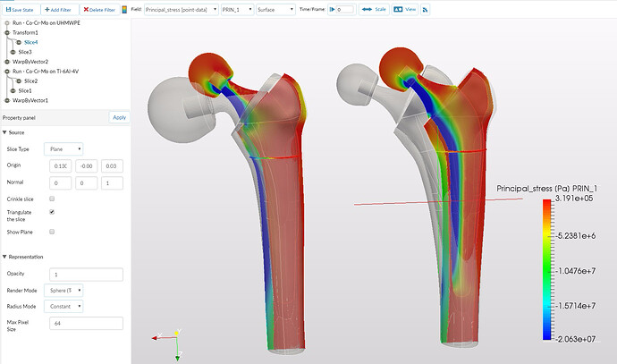
Task: Click the Principal_stress color legend bar
Action: coord(547,269)
